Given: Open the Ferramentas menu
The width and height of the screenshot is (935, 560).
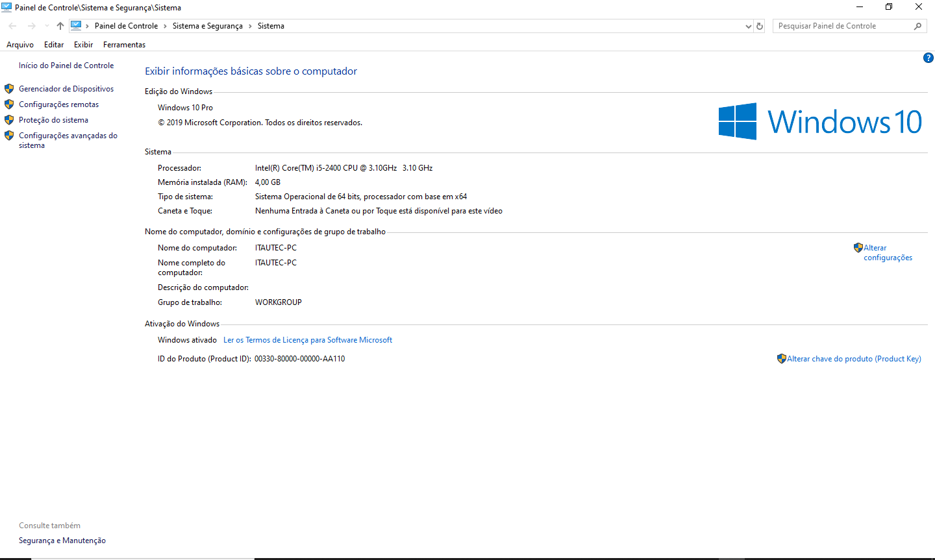Looking at the screenshot, I should [x=124, y=45].
